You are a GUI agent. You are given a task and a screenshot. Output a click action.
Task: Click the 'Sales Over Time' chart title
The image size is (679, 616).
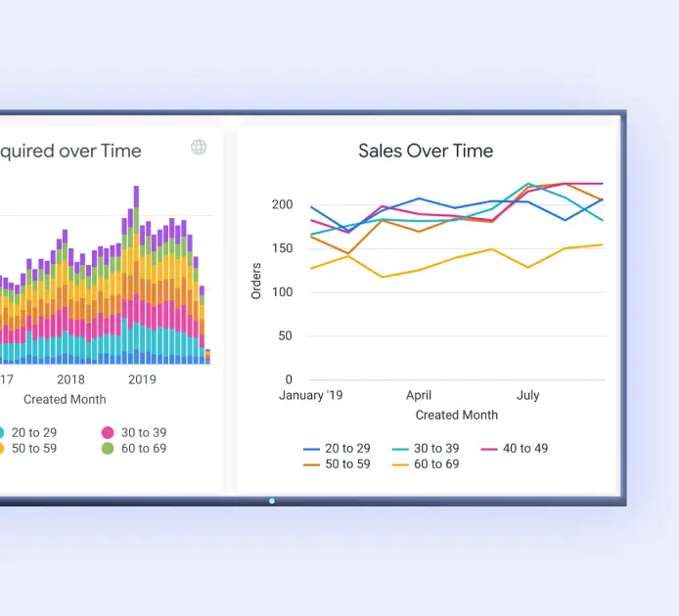(426, 151)
